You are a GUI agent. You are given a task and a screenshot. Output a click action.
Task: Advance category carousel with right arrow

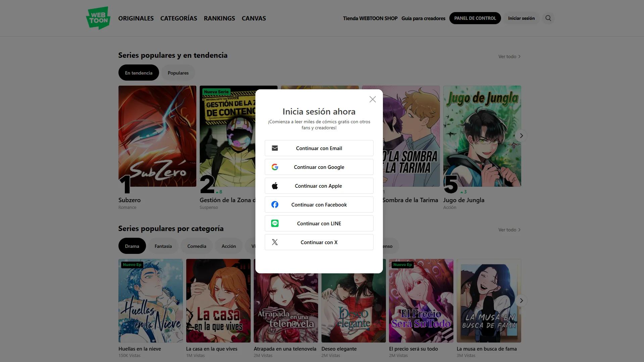click(x=521, y=301)
